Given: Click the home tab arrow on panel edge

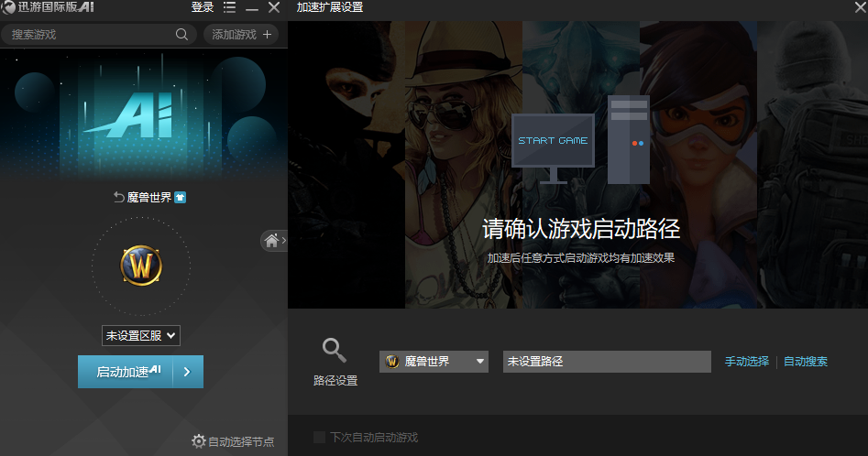Looking at the screenshot, I should 274,241.
